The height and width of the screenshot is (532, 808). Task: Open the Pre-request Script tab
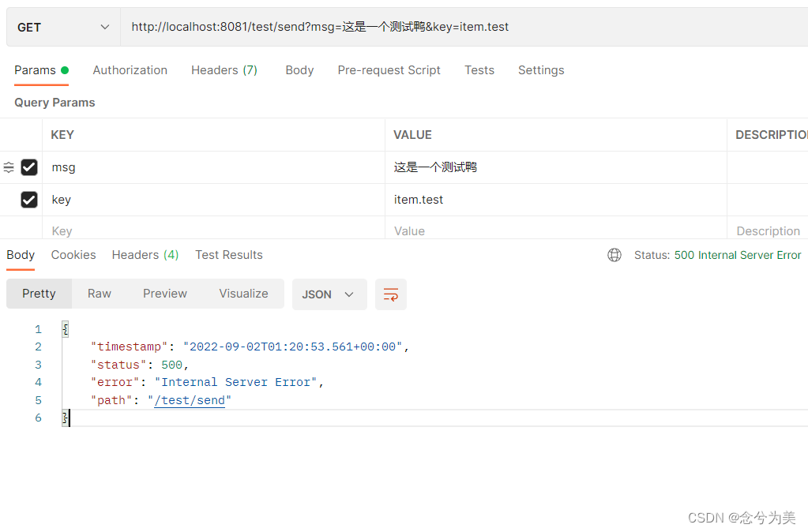(389, 70)
